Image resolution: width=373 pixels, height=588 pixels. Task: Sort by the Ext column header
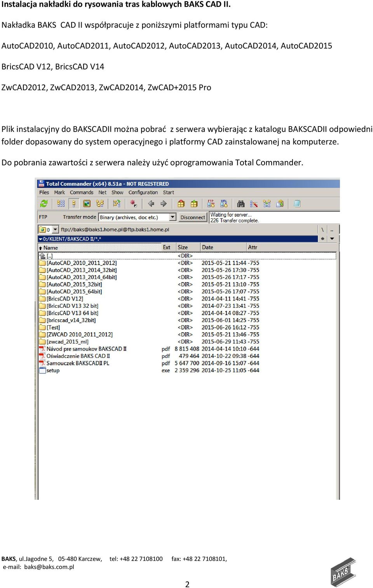tap(169, 247)
